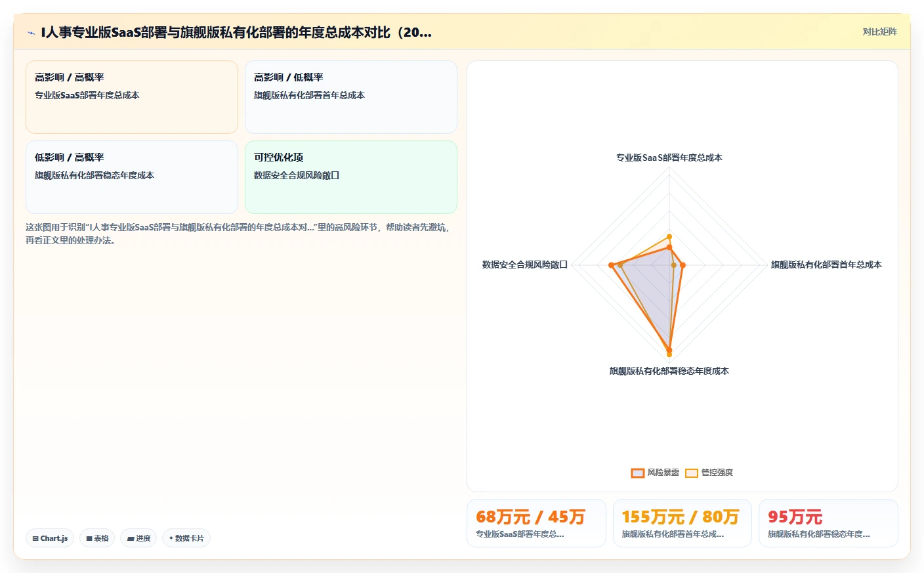The image size is (924, 573).
Task: Click radar axis label 旗舰版私有化部署稳态年度成本
Action: 669,371
